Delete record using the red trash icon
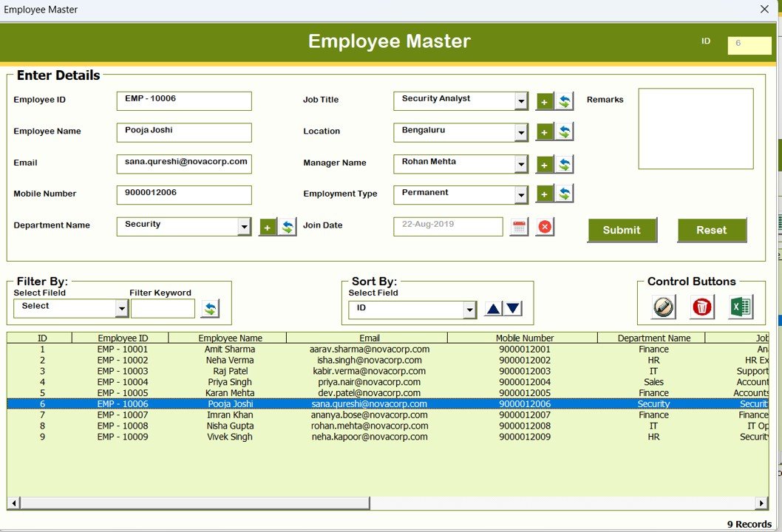The width and height of the screenshot is (782, 532). coord(700,306)
